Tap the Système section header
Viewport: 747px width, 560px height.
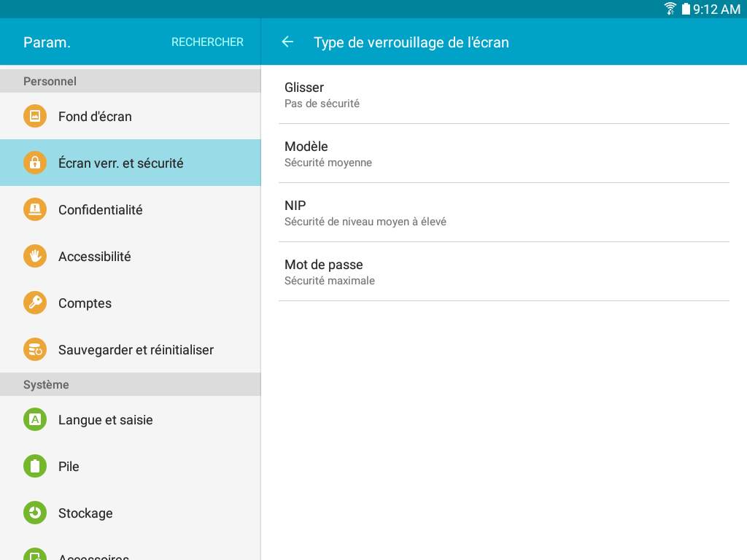click(131, 384)
